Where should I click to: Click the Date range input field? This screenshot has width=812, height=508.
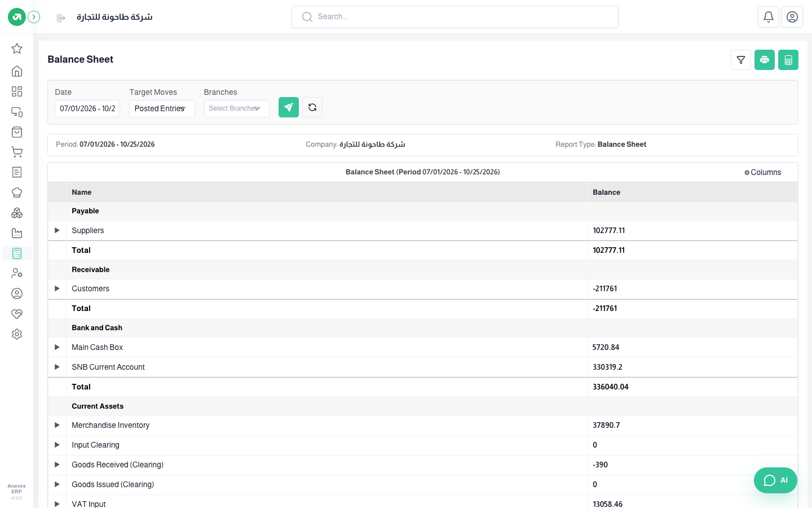tap(87, 108)
